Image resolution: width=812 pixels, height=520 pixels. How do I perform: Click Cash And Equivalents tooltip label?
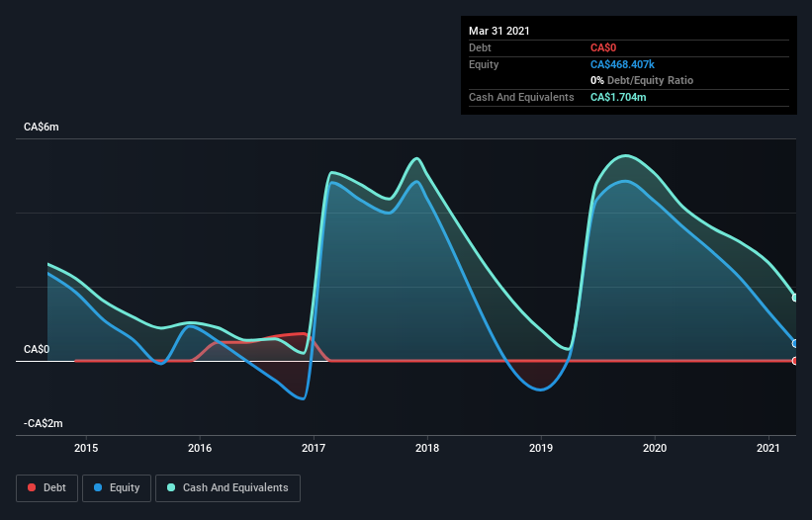click(x=521, y=97)
